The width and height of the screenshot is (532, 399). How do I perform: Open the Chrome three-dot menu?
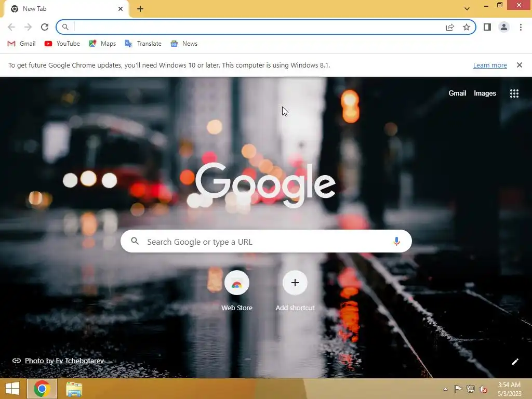pos(521,27)
